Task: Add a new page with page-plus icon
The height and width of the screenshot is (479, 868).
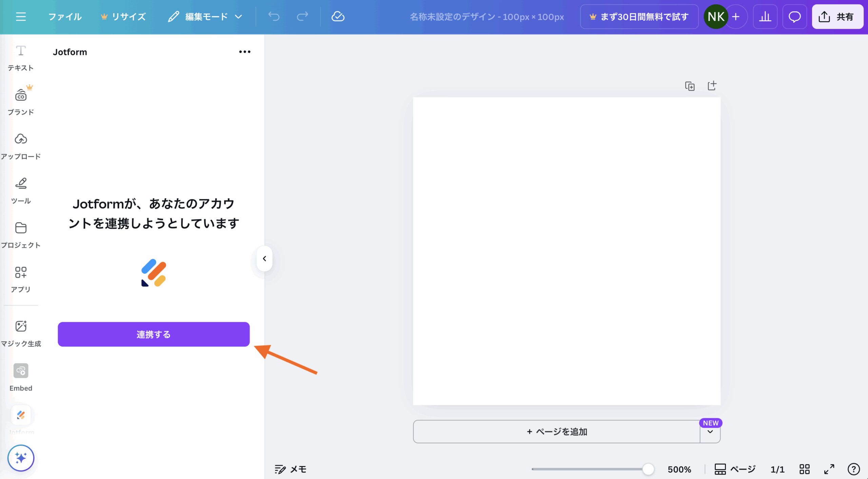Action: tap(712, 86)
